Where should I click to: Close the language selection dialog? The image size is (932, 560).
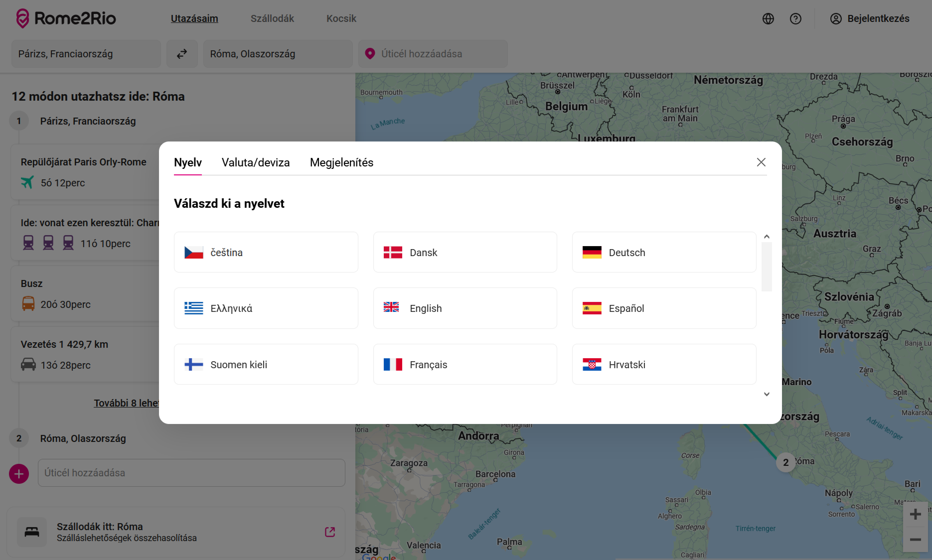click(761, 162)
